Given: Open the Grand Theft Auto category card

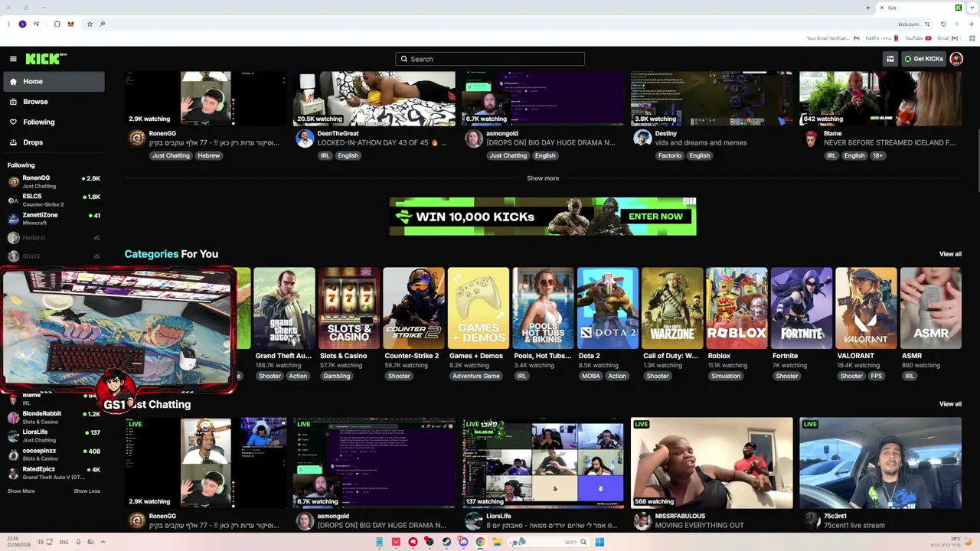Looking at the screenshot, I should [284, 308].
